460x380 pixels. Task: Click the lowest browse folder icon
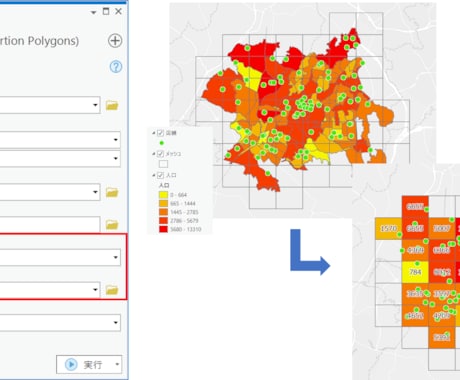(x=112, y=290)
